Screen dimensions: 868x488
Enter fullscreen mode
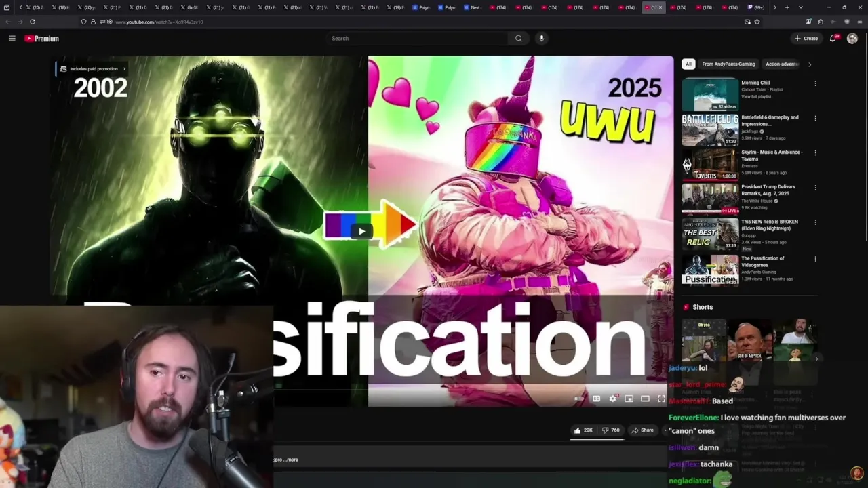(x=661, y=399)
